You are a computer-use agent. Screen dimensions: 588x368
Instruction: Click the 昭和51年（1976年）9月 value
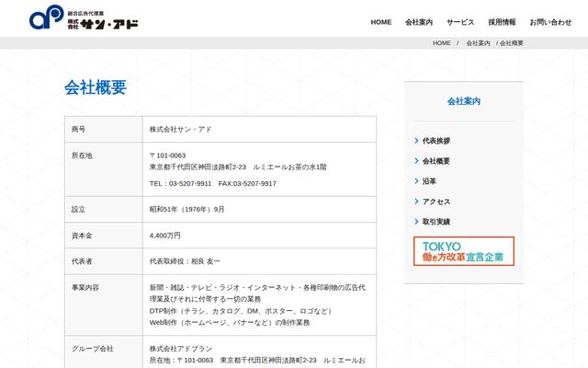(187, 209)
